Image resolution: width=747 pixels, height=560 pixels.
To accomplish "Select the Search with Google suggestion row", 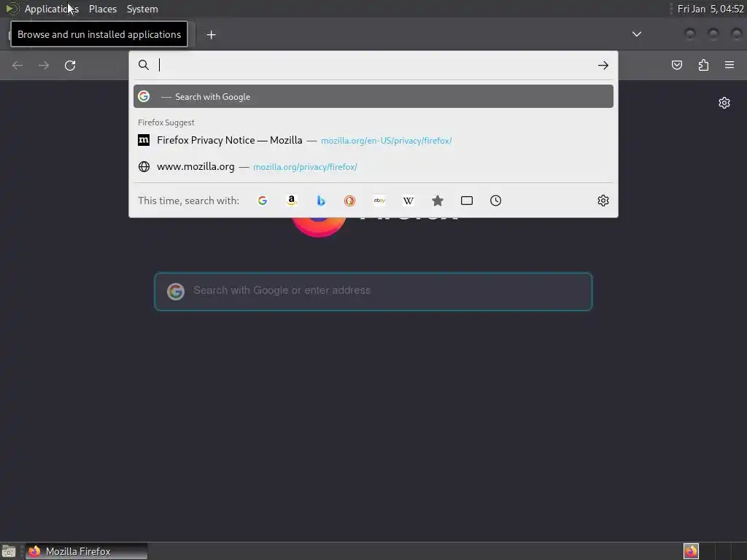I will tap(373, 96).
